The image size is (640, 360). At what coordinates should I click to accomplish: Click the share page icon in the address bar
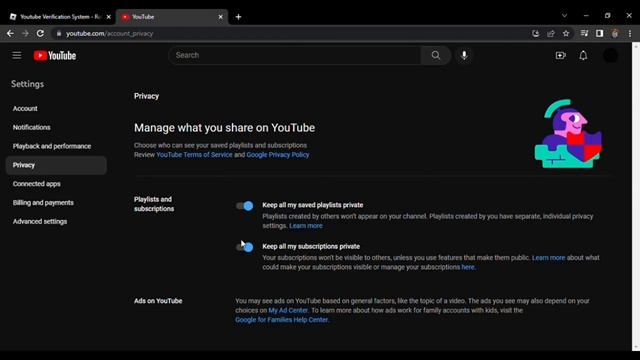(551, 33)
